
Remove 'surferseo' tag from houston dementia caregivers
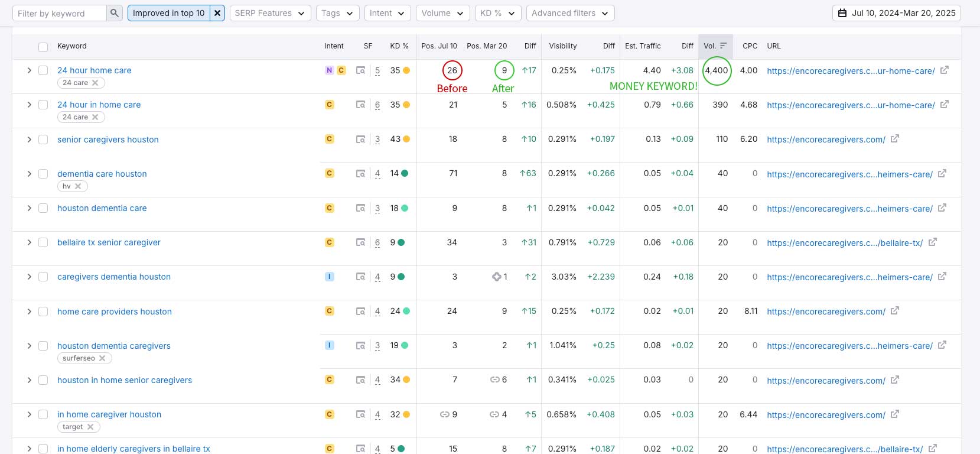point(102,358)
